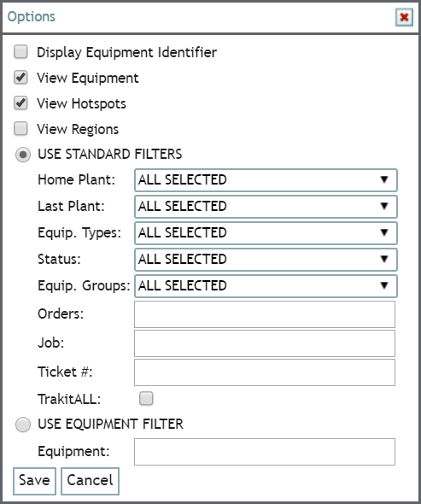Tick the TrakitALL checkbox
The height and width of the screenshot is (504, 421).
pos(146,399)
